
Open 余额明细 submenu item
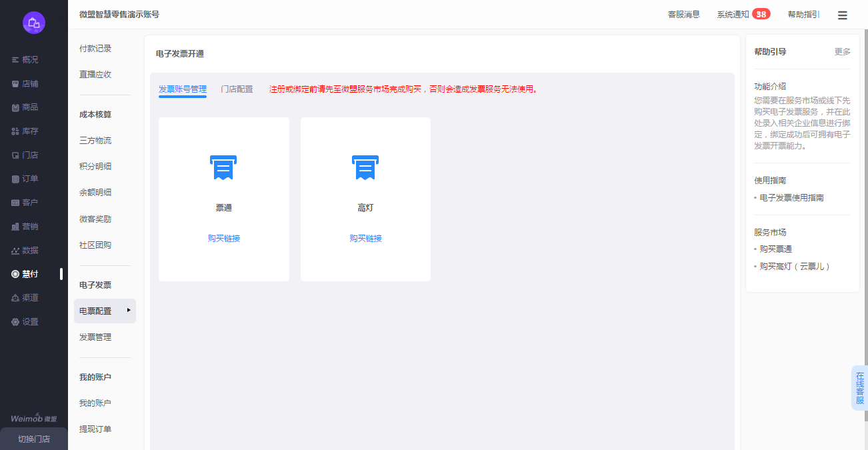[95, 193]
